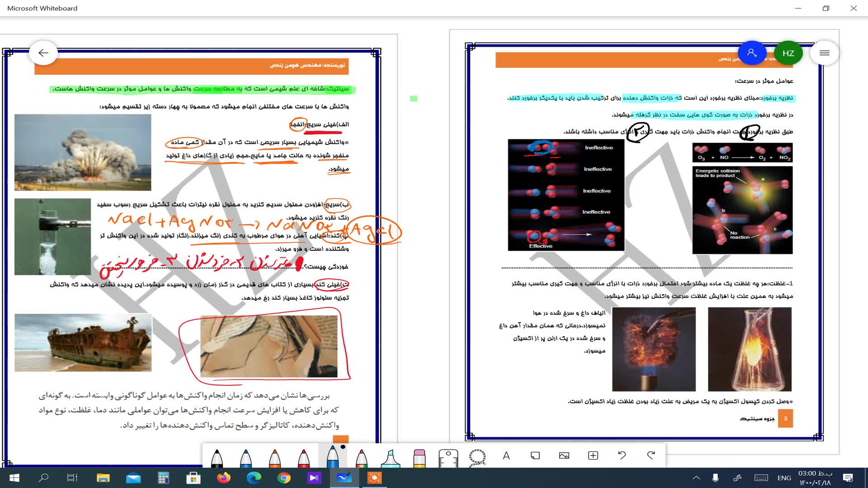
Task: Select the red pen color
Action: (x=304, y=457)
